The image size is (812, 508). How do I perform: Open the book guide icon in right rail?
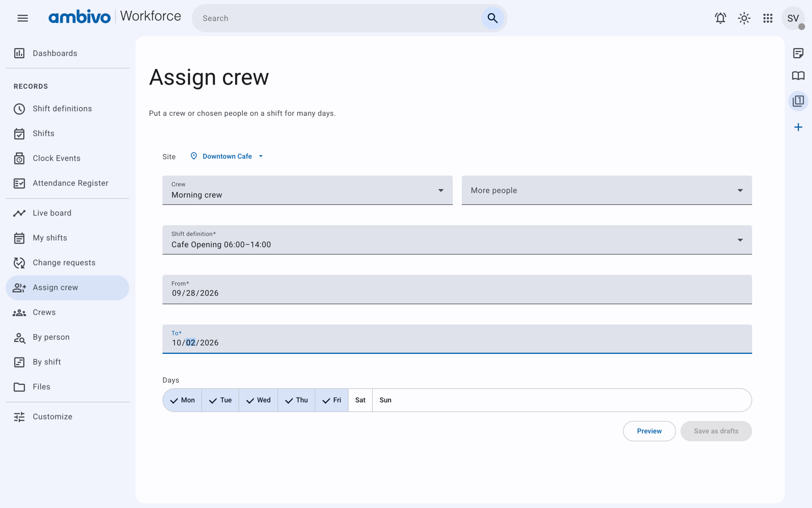(x=798, y=76)
